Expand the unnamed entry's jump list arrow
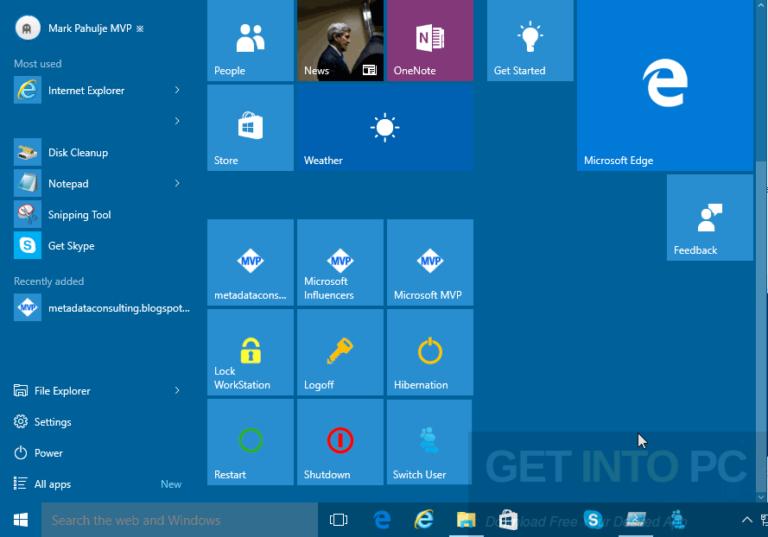 tap(177, 121)
